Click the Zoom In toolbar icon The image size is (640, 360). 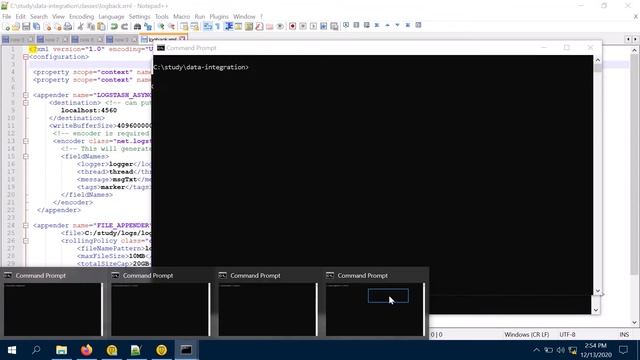pos(161,27)
